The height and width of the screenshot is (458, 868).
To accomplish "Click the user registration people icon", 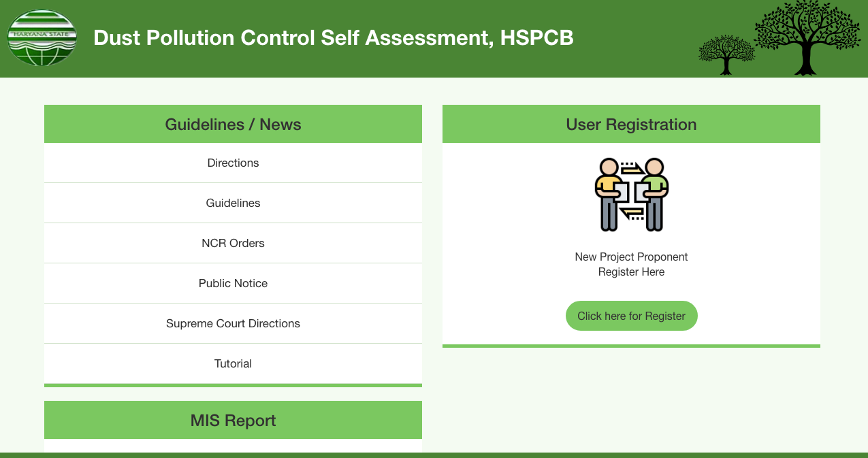I will pos(631,194).
